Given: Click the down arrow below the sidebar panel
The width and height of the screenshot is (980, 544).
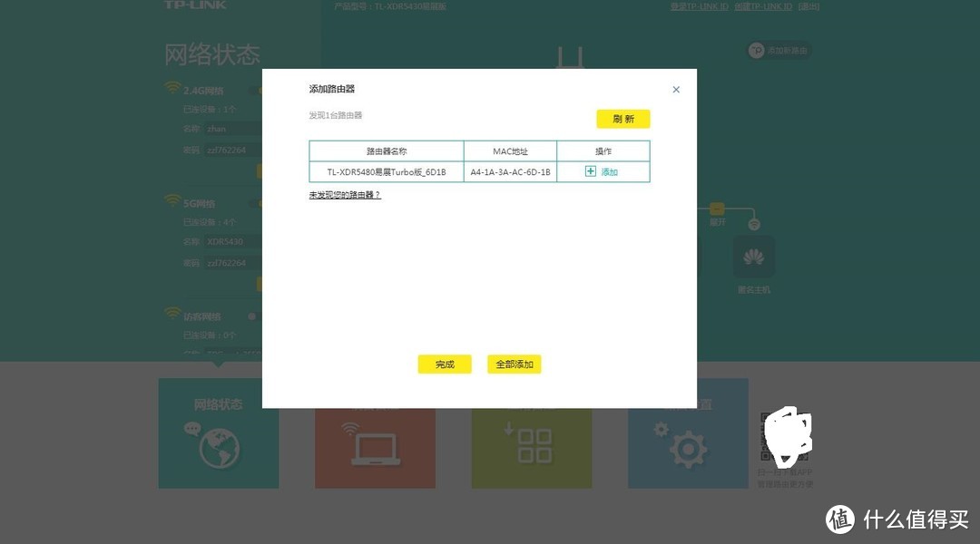Looking at the screenshot, I should (x=218, y=363).
